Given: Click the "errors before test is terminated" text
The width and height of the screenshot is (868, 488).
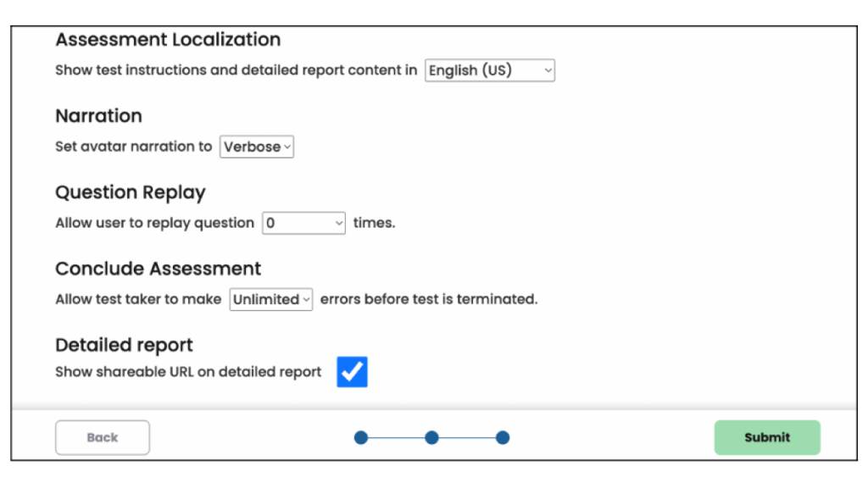Looking at the screenshot, I should click(428, 299).
